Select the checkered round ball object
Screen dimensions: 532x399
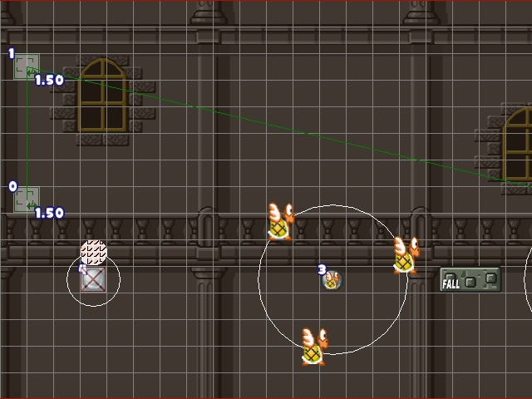click(x=94, y=253)
